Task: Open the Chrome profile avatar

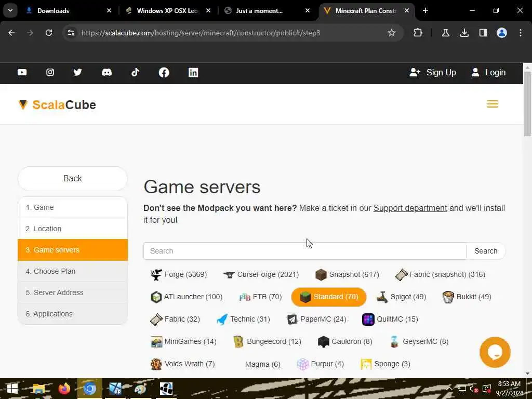Action: point(502,33)
